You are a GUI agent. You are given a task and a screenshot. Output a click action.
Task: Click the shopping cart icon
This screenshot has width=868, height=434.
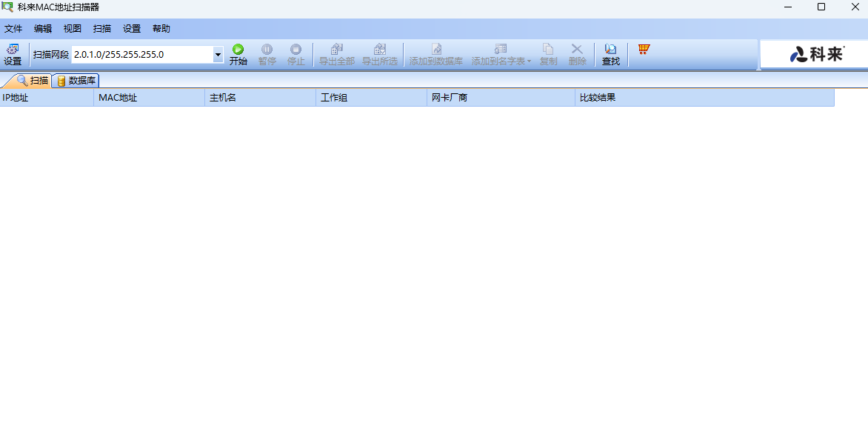[x=644, y=50]
